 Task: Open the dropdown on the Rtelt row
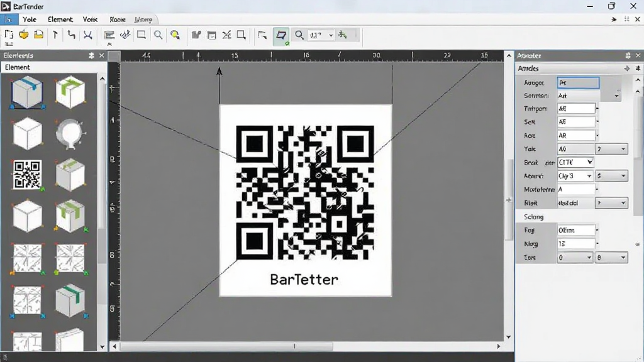coord(611,203)
